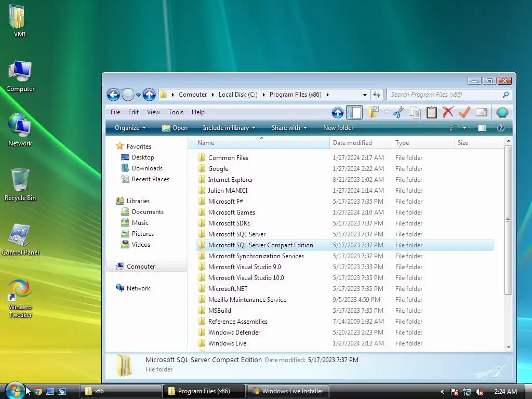The height and width of the screenshot is (399, 532).
Task: Open the Organize dropdown
Action: [x=130, y=128]
